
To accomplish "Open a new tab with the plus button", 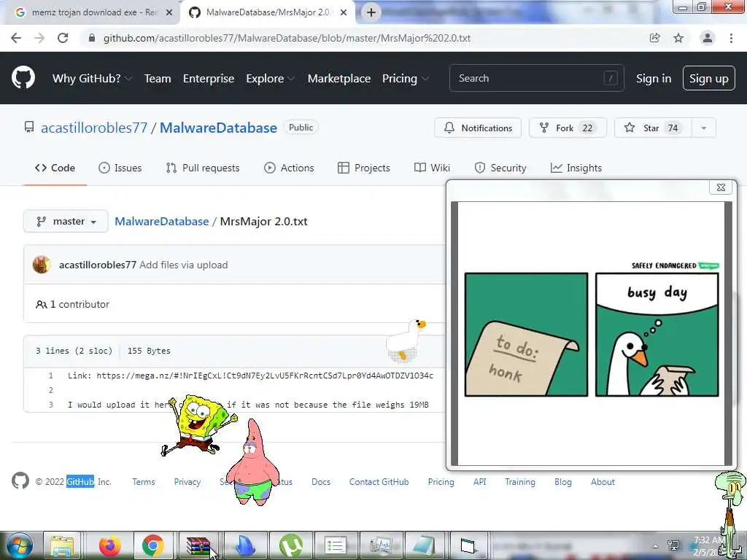I will pos(371,12).
